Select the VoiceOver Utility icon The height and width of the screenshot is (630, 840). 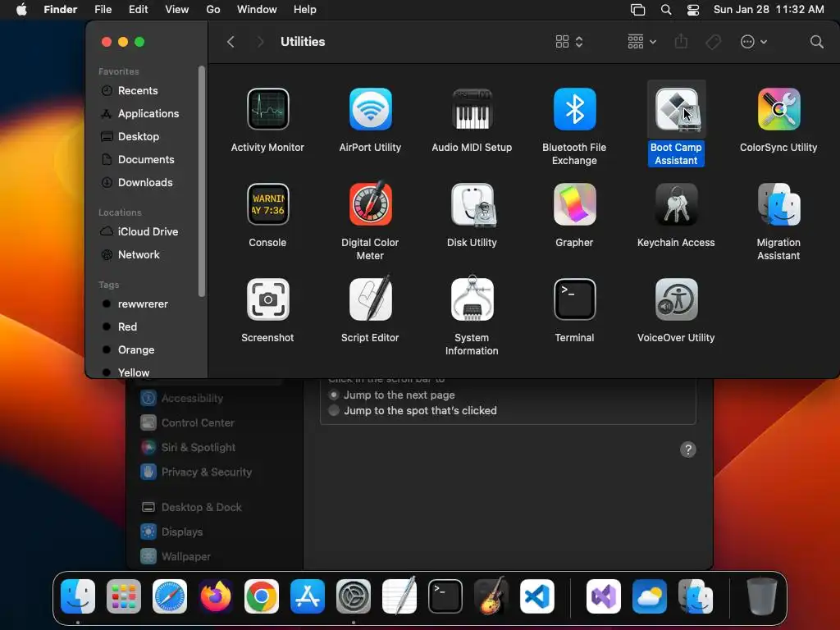(x=676, y=299)
